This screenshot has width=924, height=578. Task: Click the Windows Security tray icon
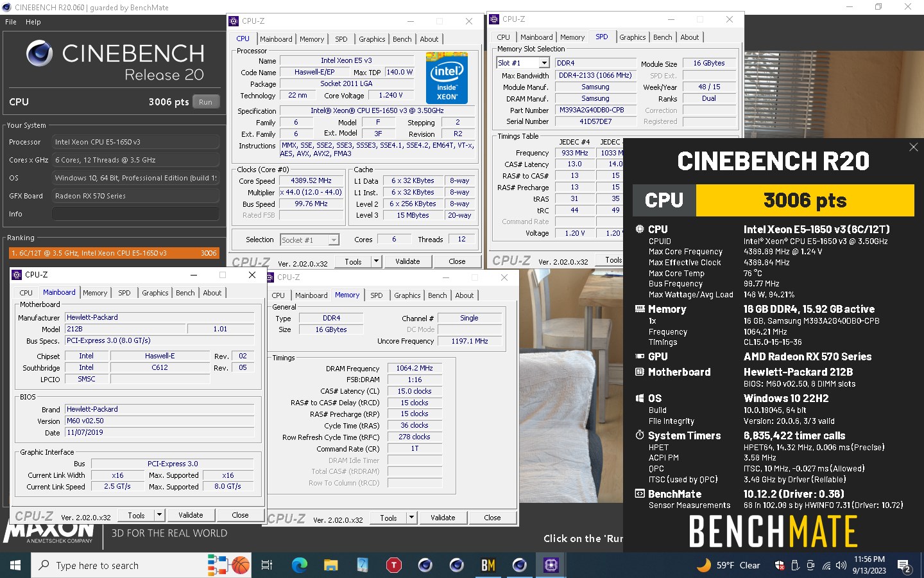tap(780, 566)
